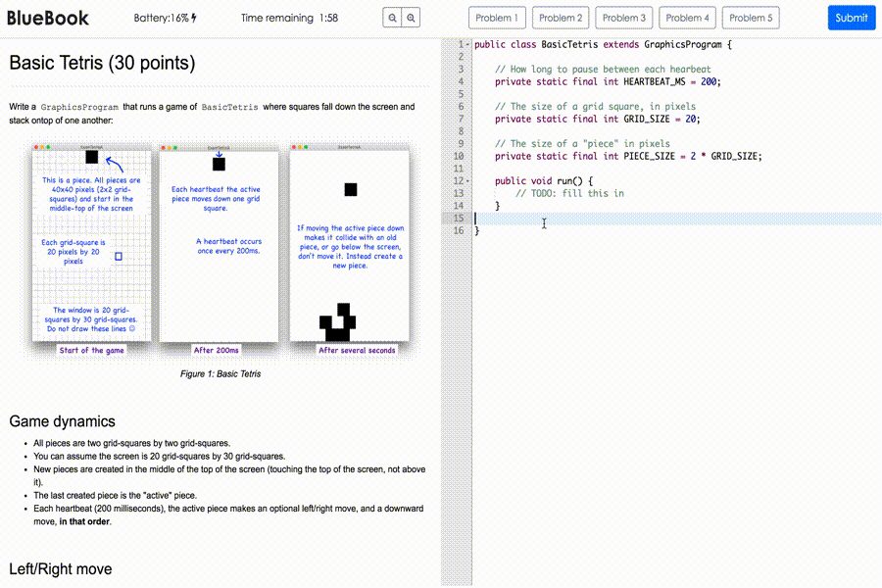
Task: Click the battery lightning bolt icon
Action: (194, 18)
